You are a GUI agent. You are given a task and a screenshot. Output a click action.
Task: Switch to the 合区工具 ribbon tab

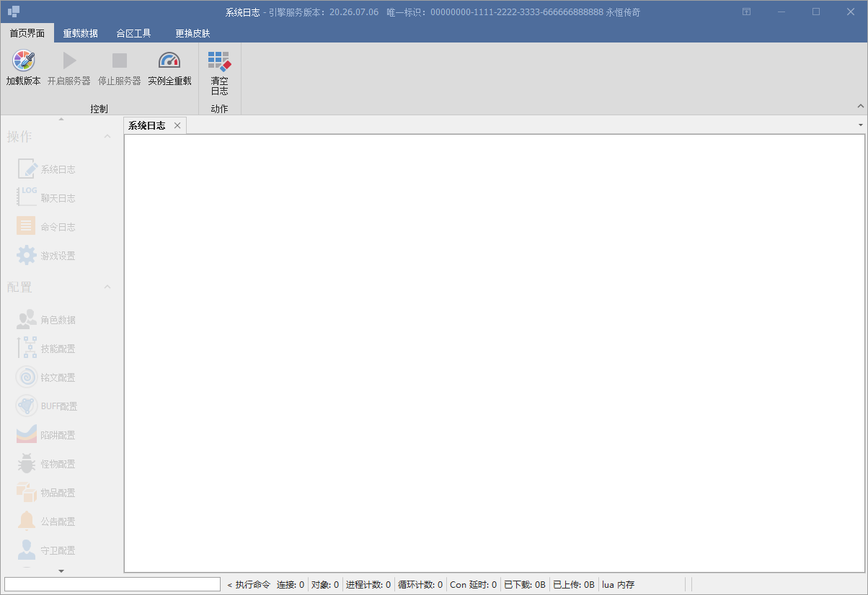coord(133,33)
